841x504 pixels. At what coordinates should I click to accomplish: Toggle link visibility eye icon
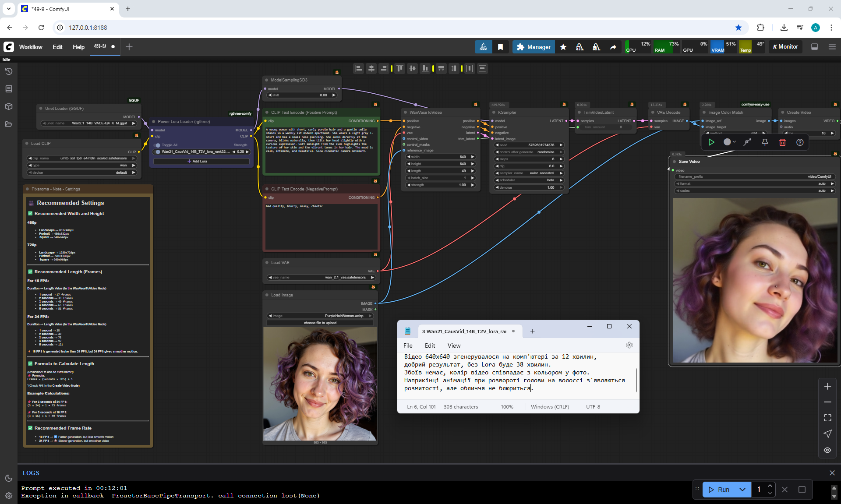point(827,450)
